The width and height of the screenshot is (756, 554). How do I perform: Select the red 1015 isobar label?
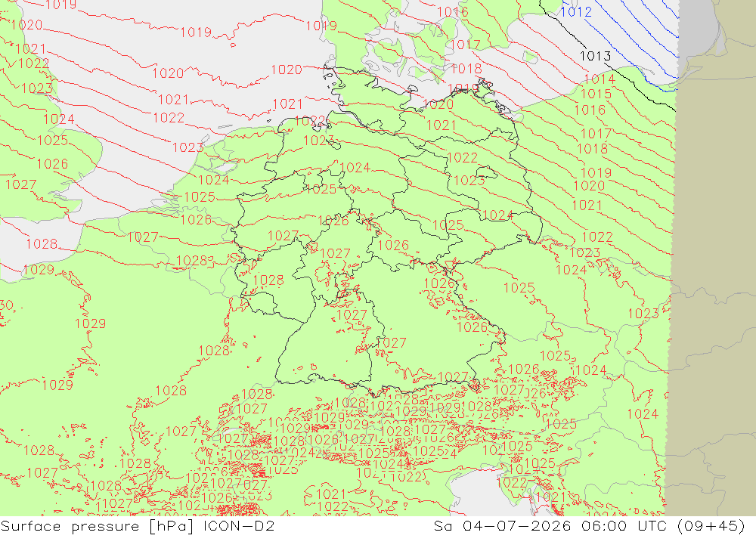point(596,94)
